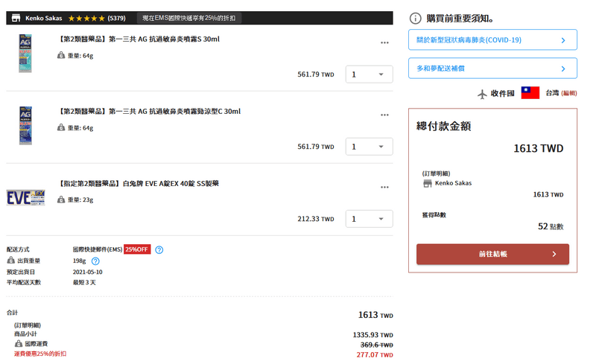Screen dimensions: 596x364
Task: Click the EVE A錠EX product thumbnail
Action: (x=25, y=198)
